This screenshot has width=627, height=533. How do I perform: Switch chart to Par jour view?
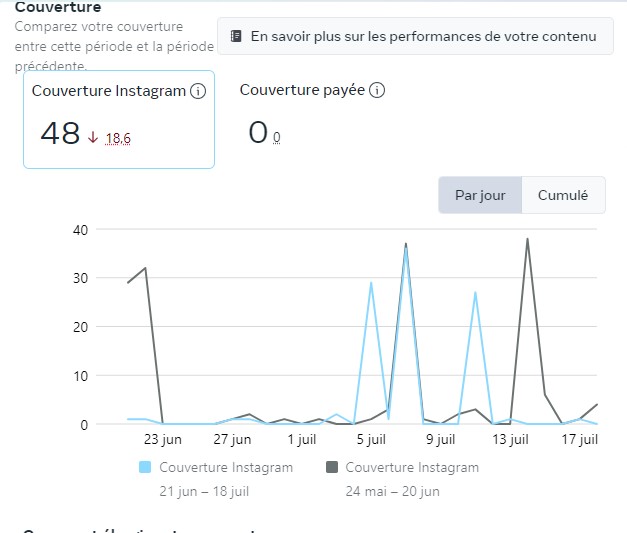(x=480, y=195)
